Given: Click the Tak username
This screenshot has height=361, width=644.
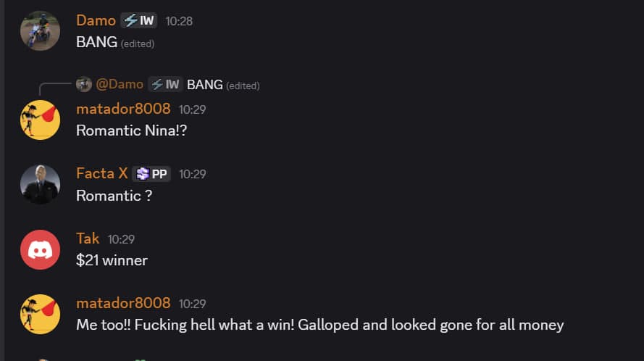Looking at the screenshot, I should [88, 238].
